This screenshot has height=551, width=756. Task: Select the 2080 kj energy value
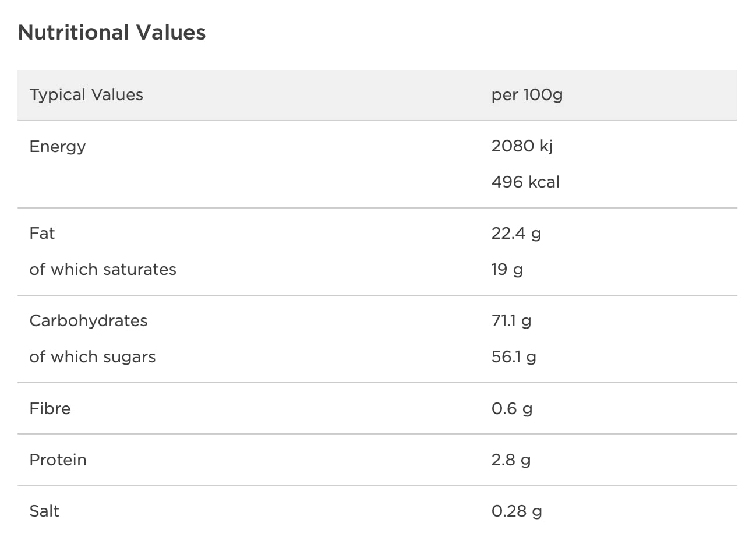pyautogui.click(x=521, y=146)
